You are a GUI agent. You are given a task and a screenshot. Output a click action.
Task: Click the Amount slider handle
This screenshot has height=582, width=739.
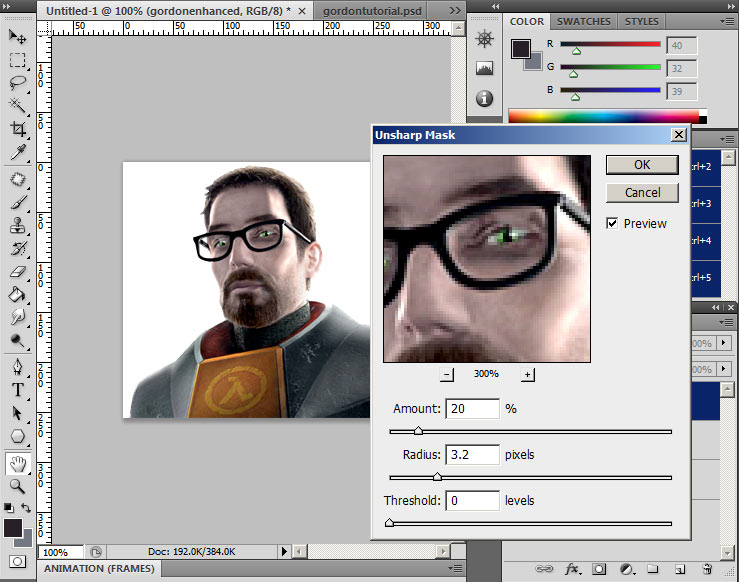[418, 431]
